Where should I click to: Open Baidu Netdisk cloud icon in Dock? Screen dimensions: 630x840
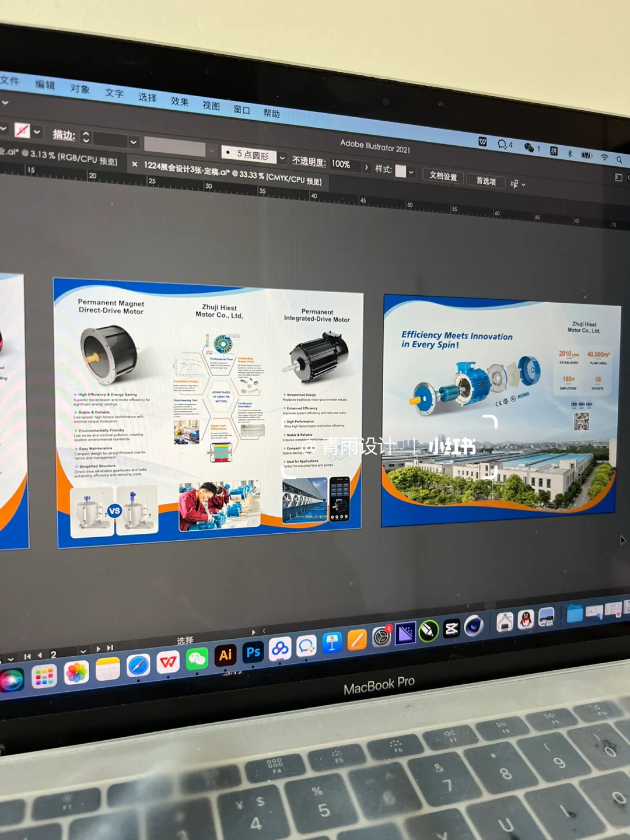[280, 649]
